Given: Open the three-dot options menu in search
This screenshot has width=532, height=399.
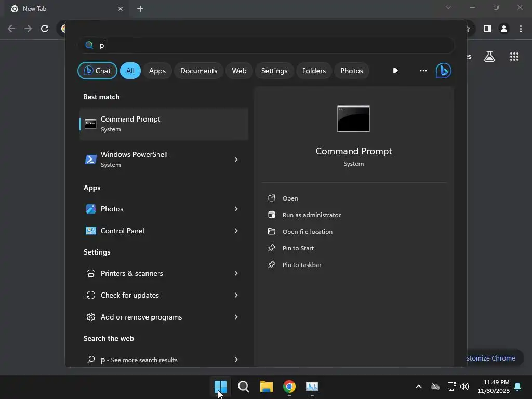Looking at the screenshot, I should click(423, 71).
